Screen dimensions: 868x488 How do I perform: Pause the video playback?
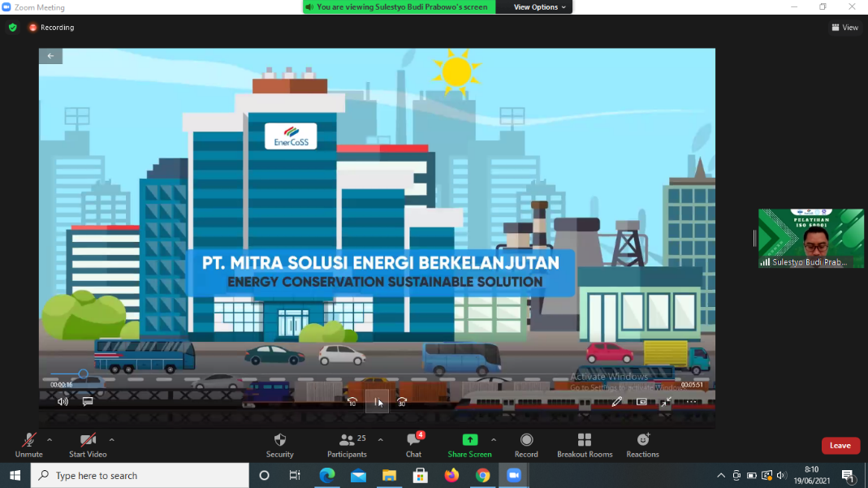point(377,402)
